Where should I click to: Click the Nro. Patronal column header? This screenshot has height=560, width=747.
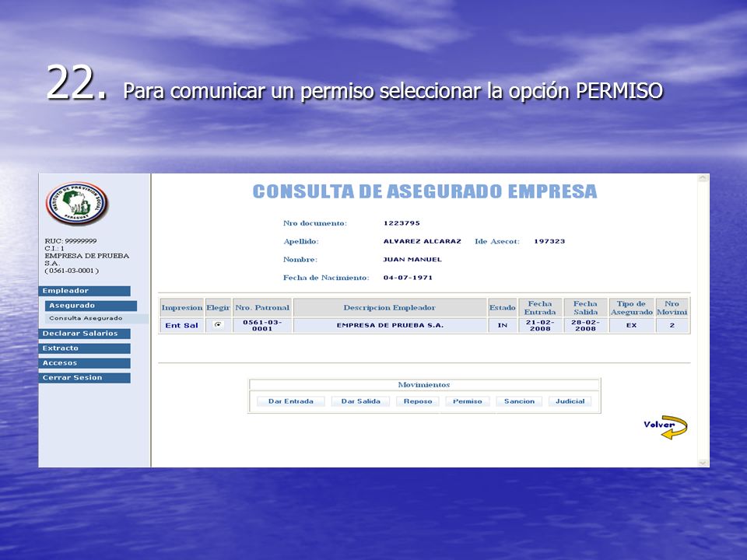(262, 308)
